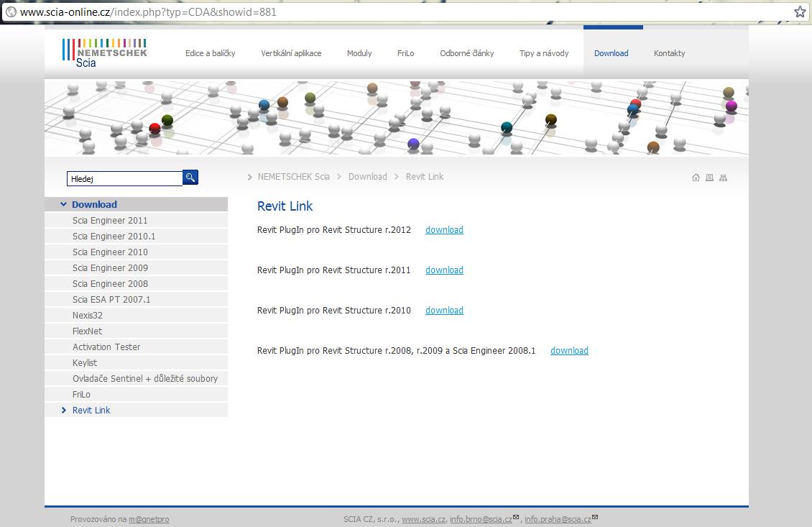This screenshot has height=527, width=812.
Task: Visit the www.scia.cz footer link
Action: tap(424, 519)
